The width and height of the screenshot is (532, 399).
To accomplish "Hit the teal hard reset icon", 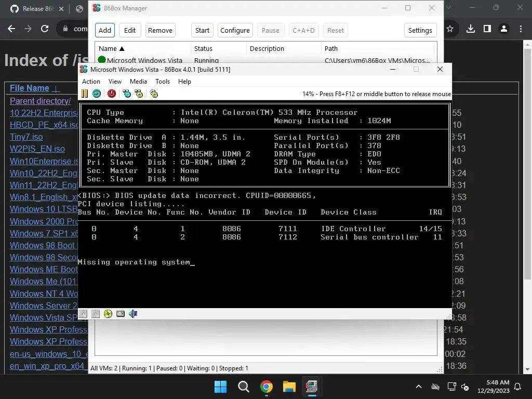I will click(x=97, y=94).
